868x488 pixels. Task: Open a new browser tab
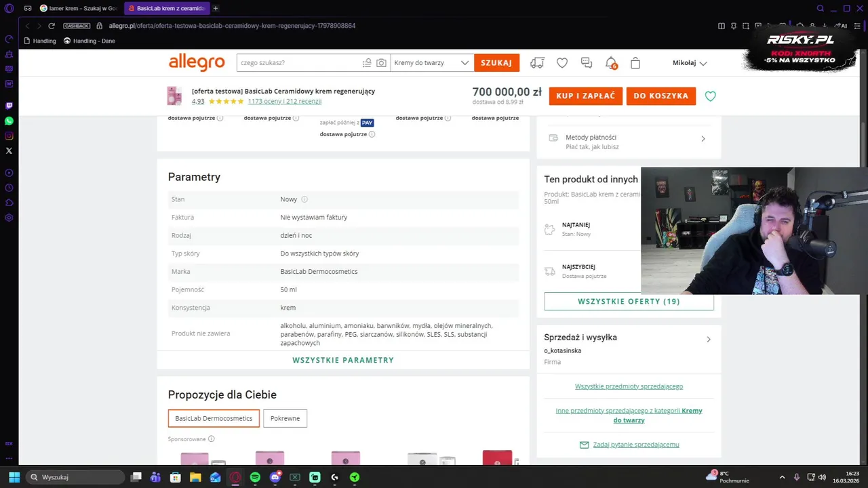coord(216,8)
